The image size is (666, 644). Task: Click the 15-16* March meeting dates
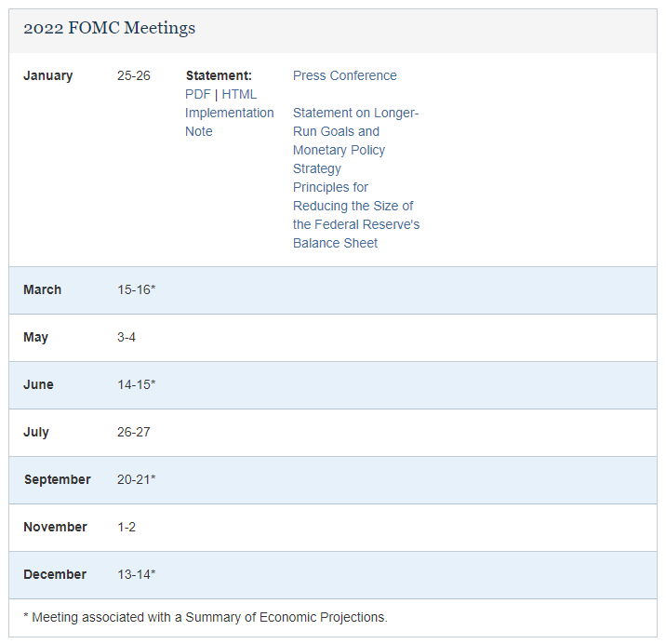[x=136, y=289]
